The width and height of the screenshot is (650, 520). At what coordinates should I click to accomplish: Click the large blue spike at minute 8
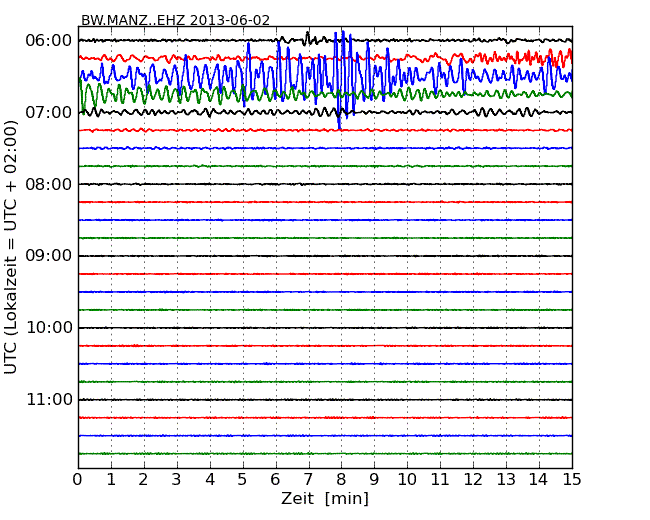click(342, 79)
